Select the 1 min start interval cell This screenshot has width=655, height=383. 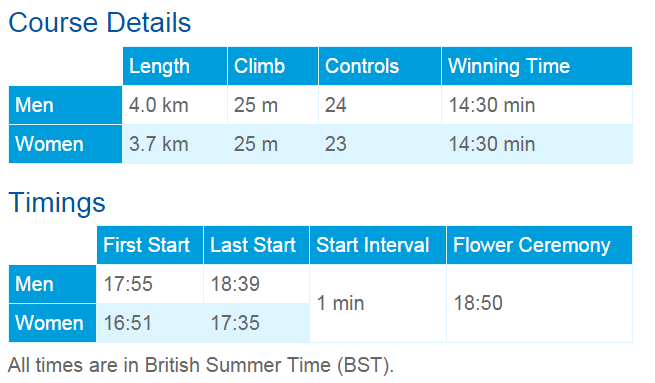[378, 303]
